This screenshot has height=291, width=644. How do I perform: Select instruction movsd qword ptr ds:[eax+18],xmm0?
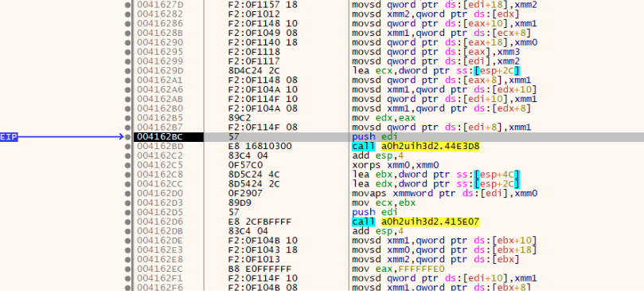(x=444, y=42)
